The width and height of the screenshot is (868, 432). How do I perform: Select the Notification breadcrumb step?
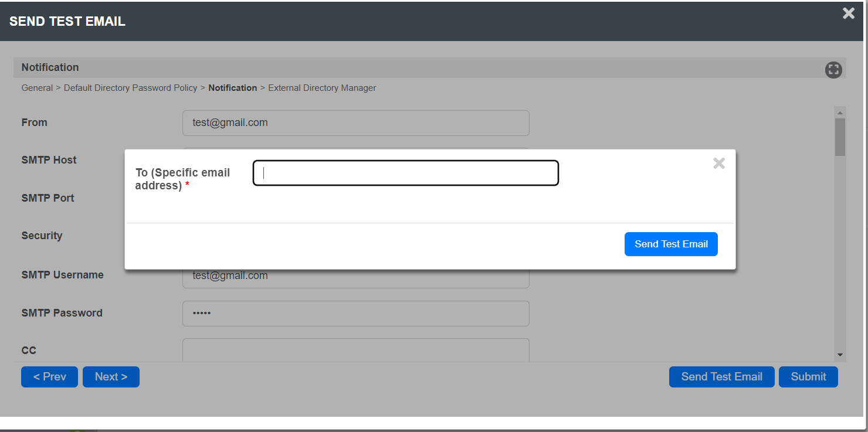pos(232,88)
